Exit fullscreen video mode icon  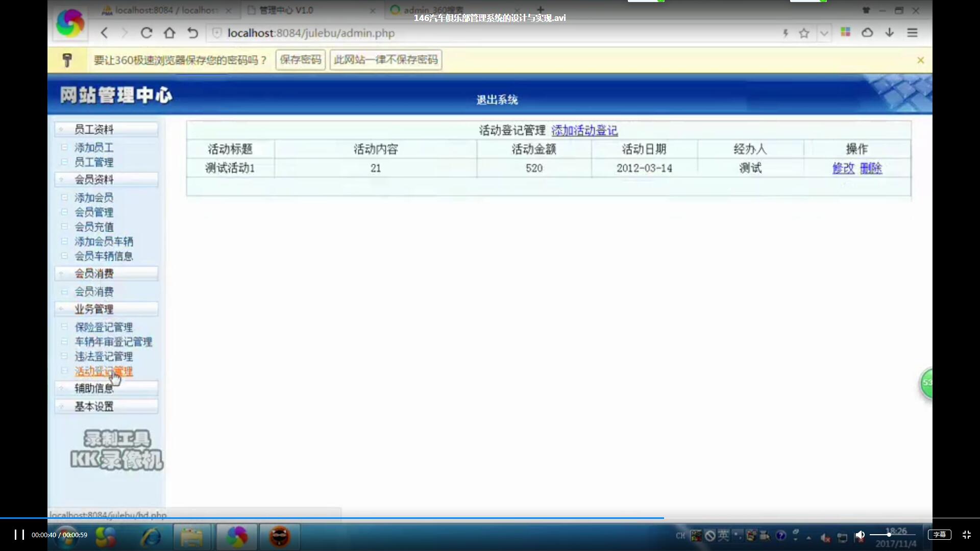967,535
